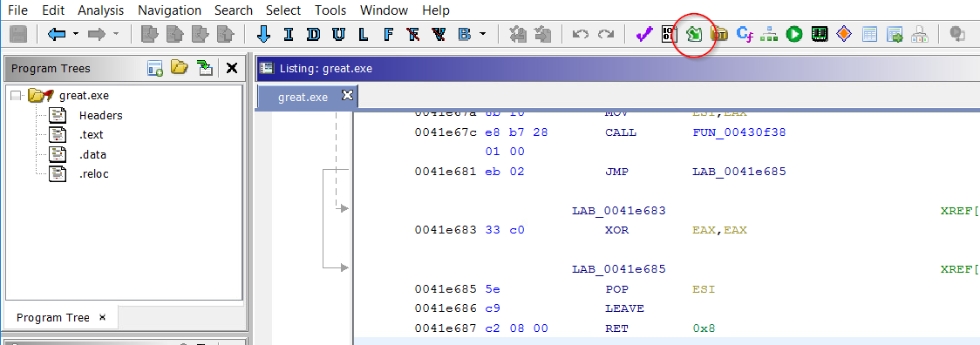Open the Memory Map chip icon

820,34
